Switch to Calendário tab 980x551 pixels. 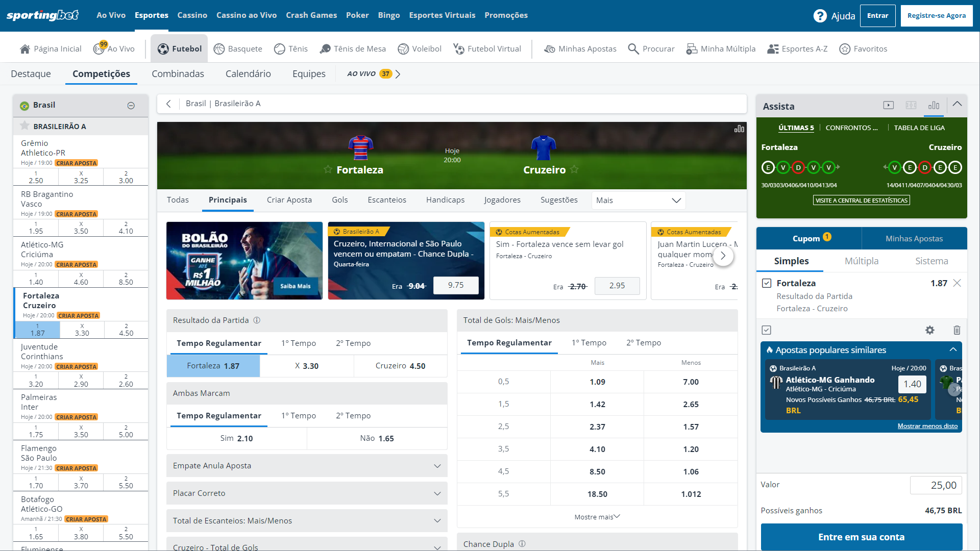(x=248, y=74)
